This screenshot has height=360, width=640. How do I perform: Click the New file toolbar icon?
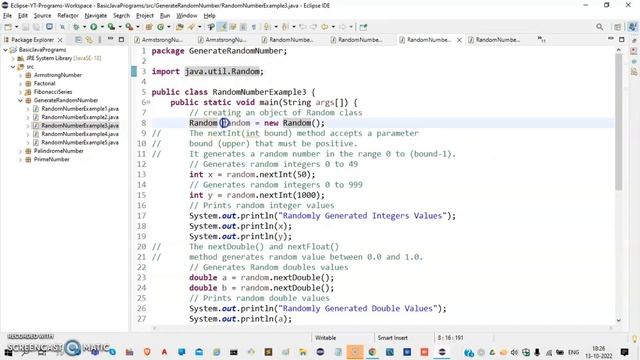8,27
